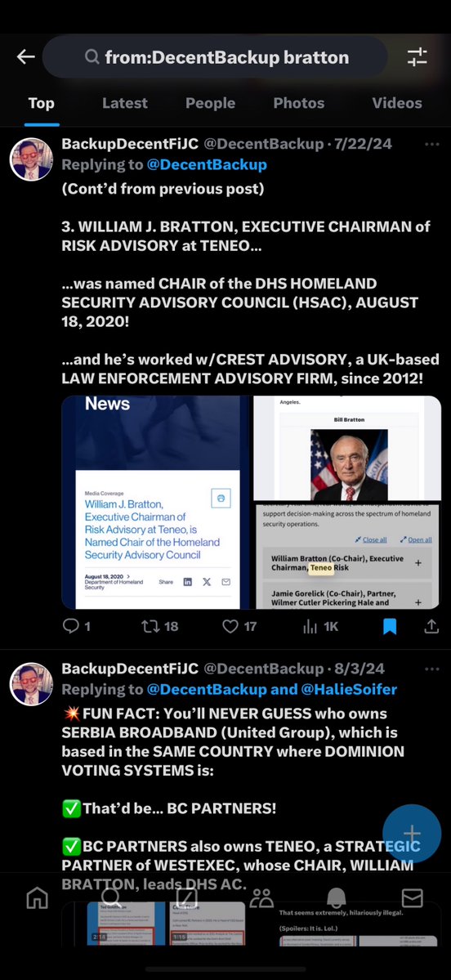Go back using the back arrow

(x=25, y=57)
